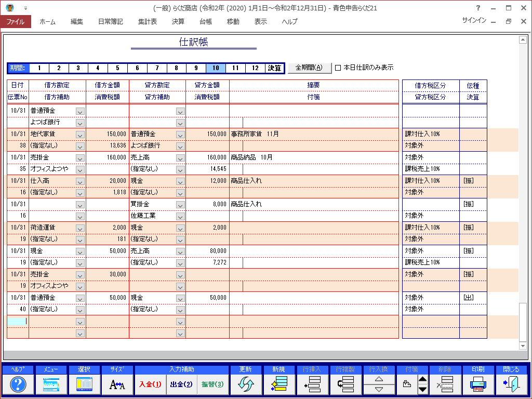Add a sticky note with 付箋 icon

[406, 384]
